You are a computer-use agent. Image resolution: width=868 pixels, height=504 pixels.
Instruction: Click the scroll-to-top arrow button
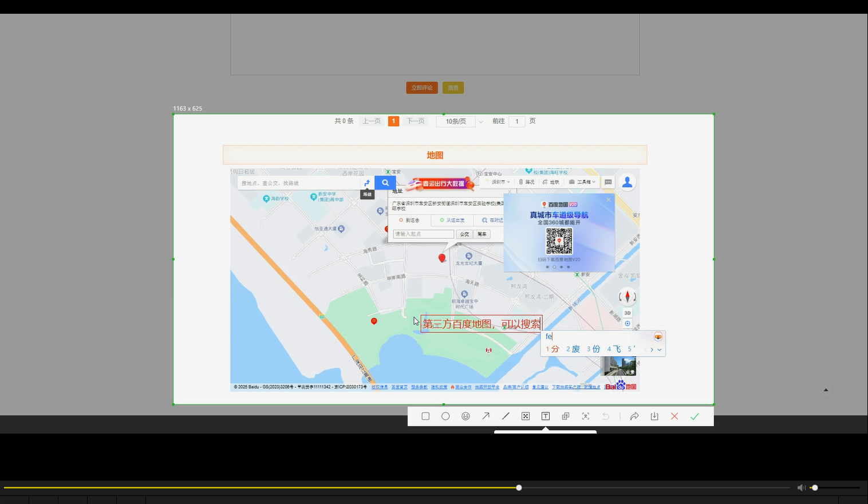[x=826, y=390]
